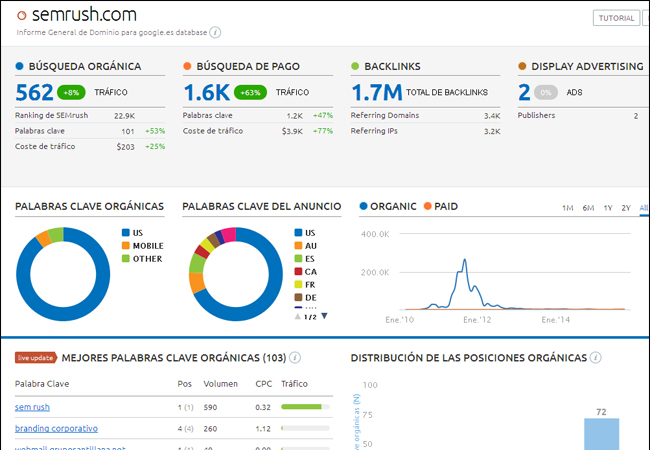Click the brown dot beside Display Advertising
Screen dimensions: 650x450
click(522, 66)
